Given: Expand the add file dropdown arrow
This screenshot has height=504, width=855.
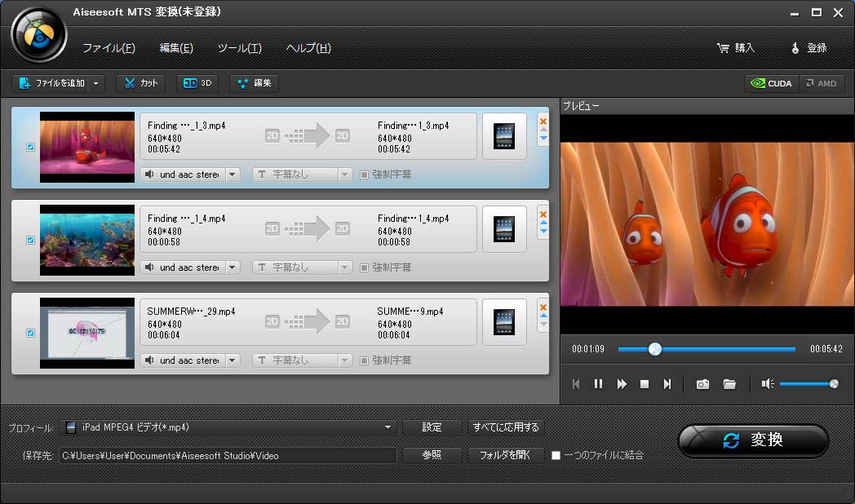Looking at the screenshot, I should point(97,83).
